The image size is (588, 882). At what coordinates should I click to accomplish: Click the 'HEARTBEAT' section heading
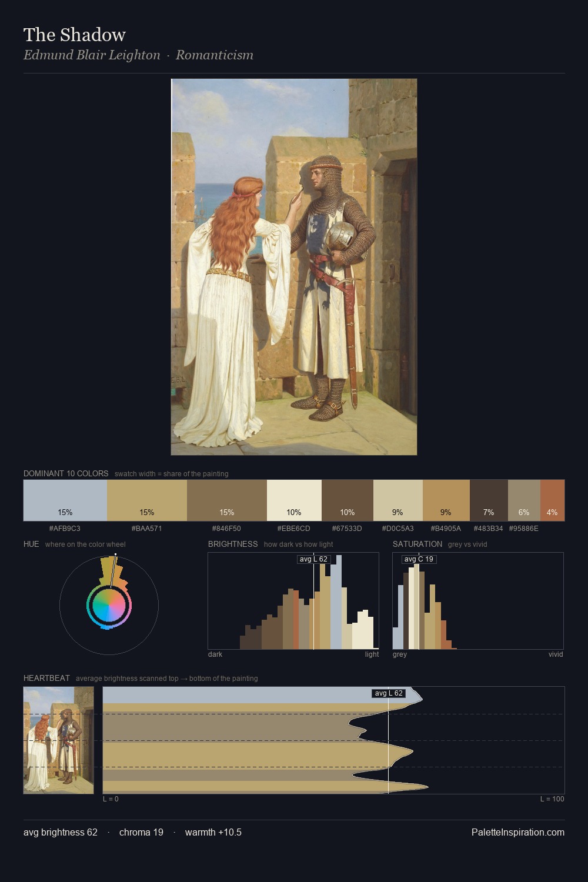tap(46, 678)
